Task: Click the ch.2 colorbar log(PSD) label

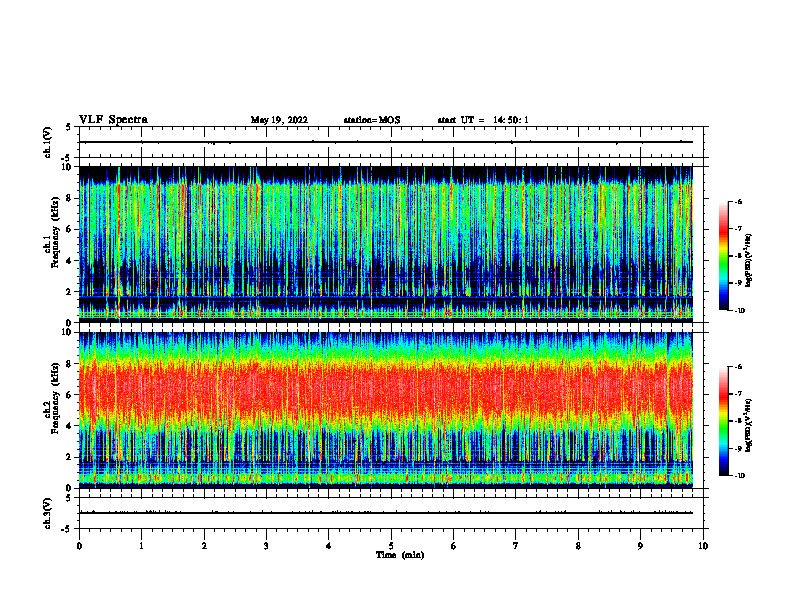Action: [748, 425]
